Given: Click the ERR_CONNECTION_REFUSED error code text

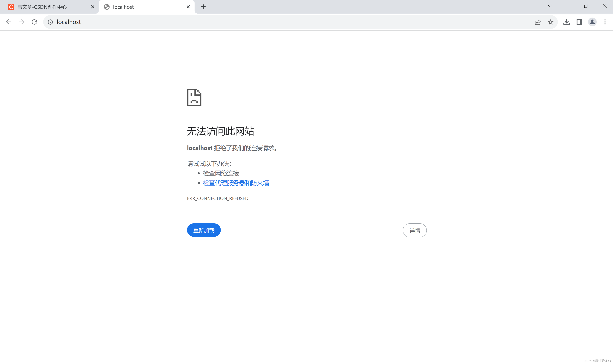Looking at the screenshot, I should [218, 198].
